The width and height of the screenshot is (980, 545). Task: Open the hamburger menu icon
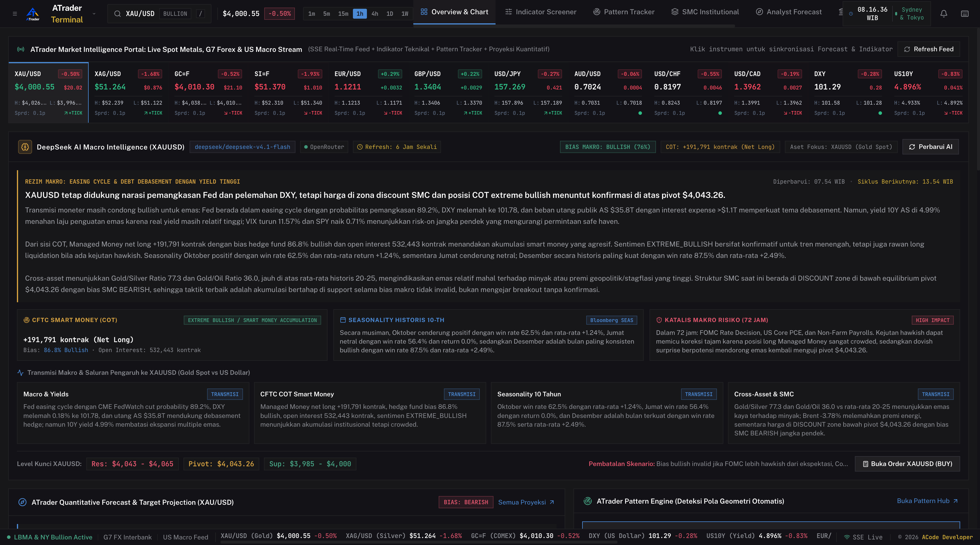click(15, 14)
